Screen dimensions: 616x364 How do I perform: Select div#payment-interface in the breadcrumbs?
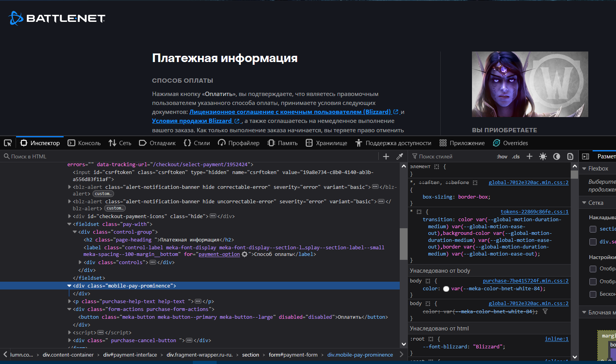click(130, 355)
